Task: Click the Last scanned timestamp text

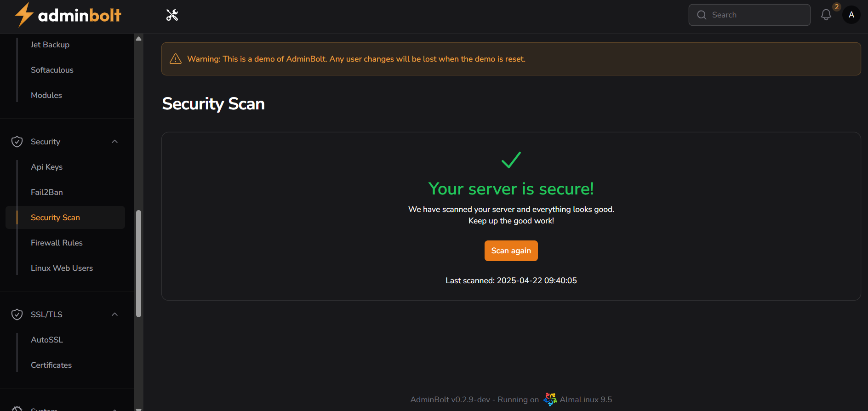Action: tap(511, 280)
